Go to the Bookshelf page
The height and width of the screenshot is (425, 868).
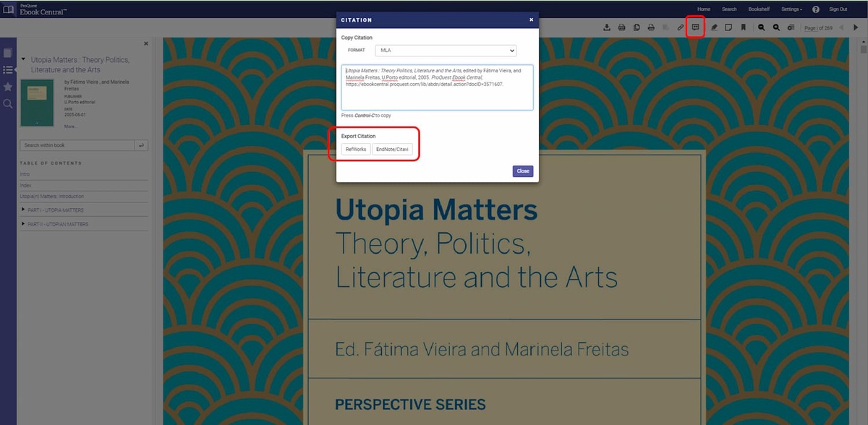759,9
